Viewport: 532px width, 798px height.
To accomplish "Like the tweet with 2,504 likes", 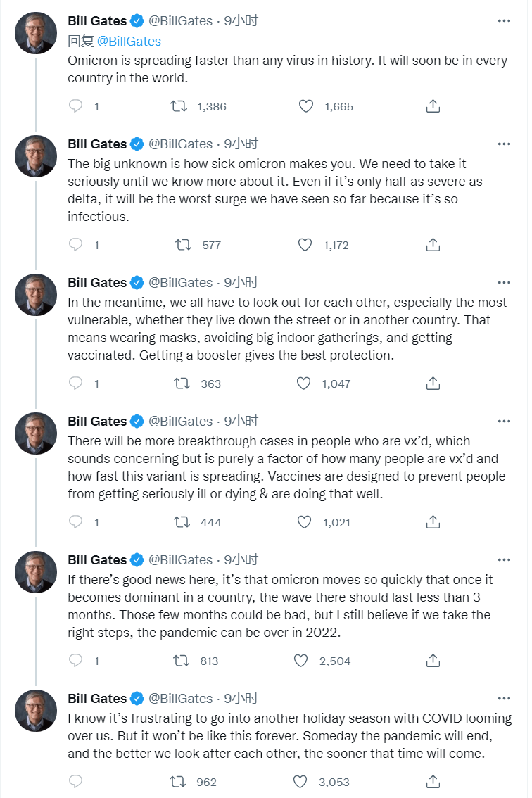I will click(x=301, y=661).
